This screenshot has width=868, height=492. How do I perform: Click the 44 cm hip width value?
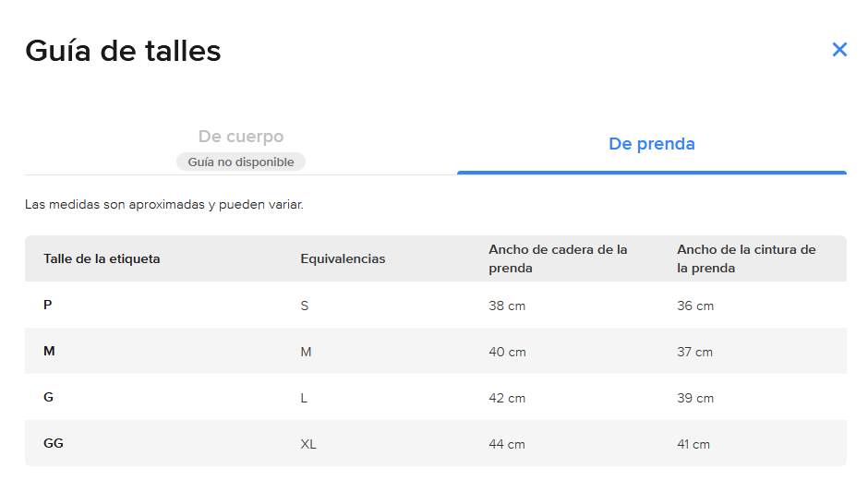coord(507,444)
